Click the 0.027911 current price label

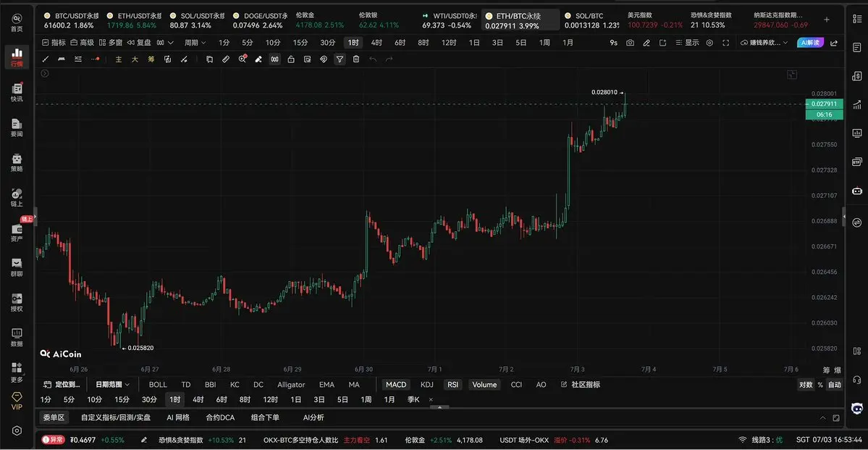click(x=825, y=104)
